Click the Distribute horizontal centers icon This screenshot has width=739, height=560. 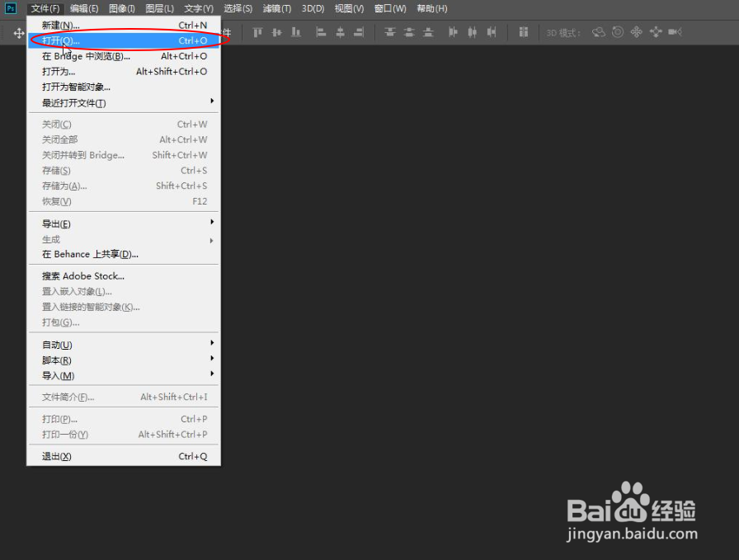point(473,32)
